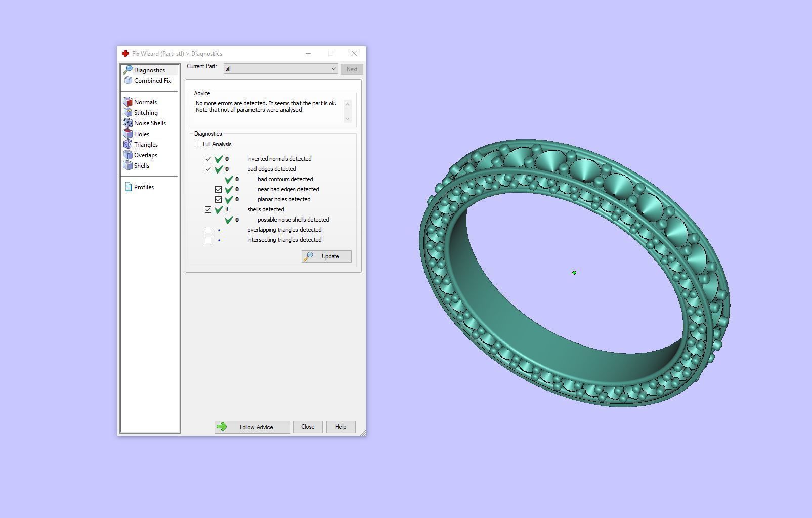This screenshot has width=812, height=518.
Task: Toggle the near bad edges detected checkbox
Action: click(218, 189)
